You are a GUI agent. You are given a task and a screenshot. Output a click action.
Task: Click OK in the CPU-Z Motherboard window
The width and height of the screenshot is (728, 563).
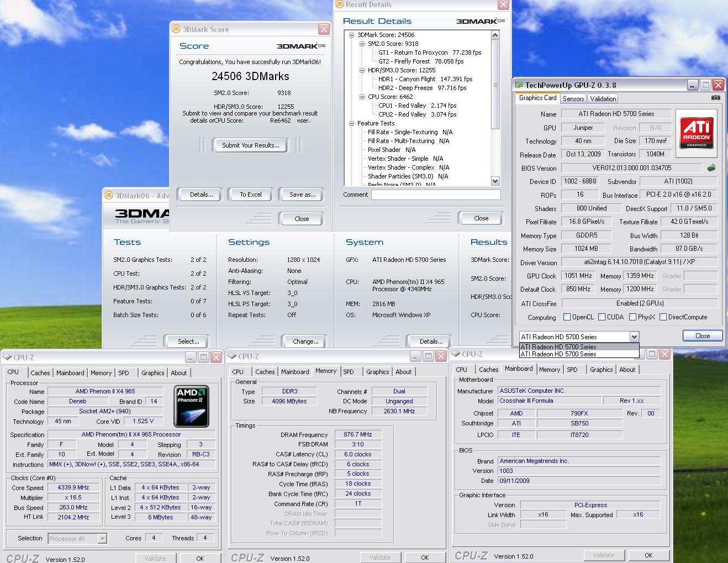pyautogui.click(x=648, y=555)
